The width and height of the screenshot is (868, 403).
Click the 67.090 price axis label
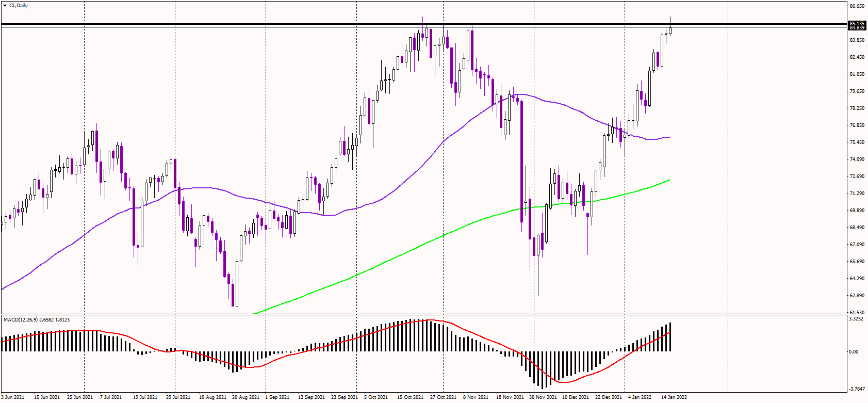point(857,245)
